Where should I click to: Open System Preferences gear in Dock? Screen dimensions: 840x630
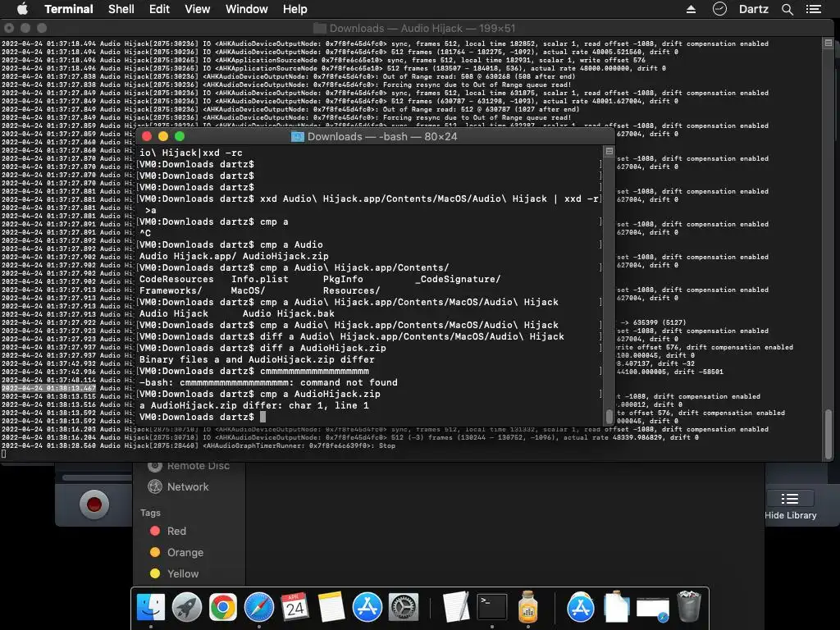403,607
